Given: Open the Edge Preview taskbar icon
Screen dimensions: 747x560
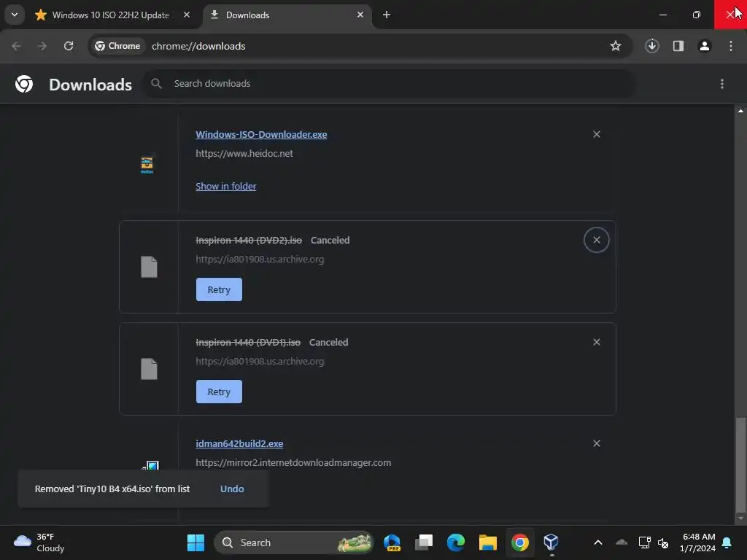Looking at the screenshot, I should click(392, 542).
